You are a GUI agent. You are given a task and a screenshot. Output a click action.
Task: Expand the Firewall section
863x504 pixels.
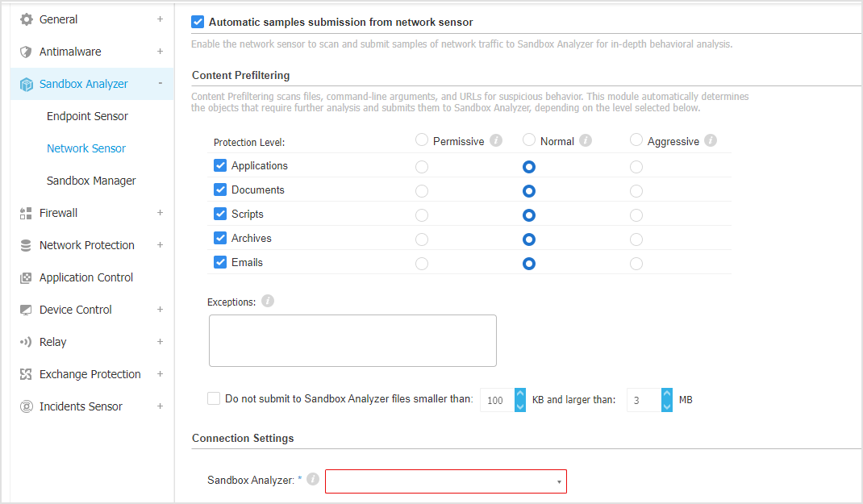tap(160, 212)
